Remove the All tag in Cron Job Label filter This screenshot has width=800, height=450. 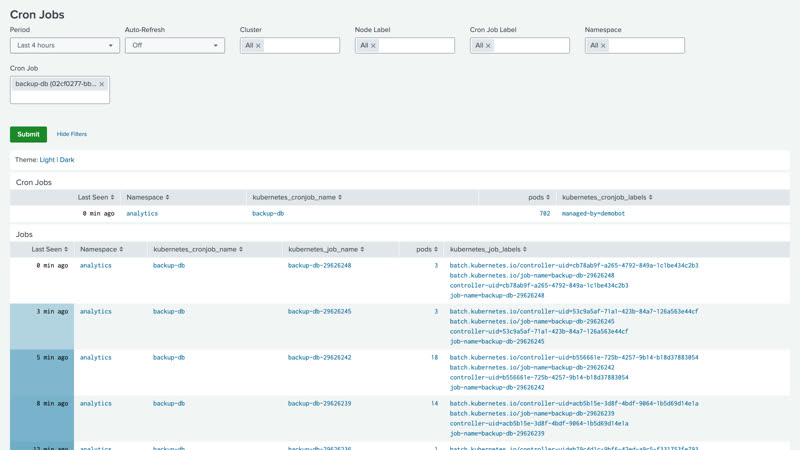(488, 46)
